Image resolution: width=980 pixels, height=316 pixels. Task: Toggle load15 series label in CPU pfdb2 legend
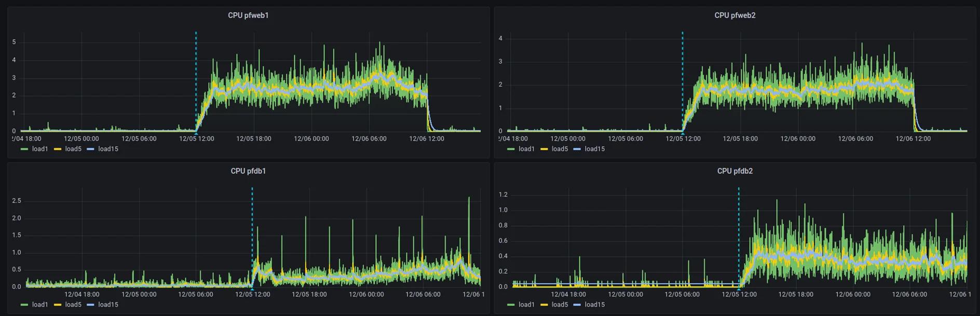[x=594, y=305]
